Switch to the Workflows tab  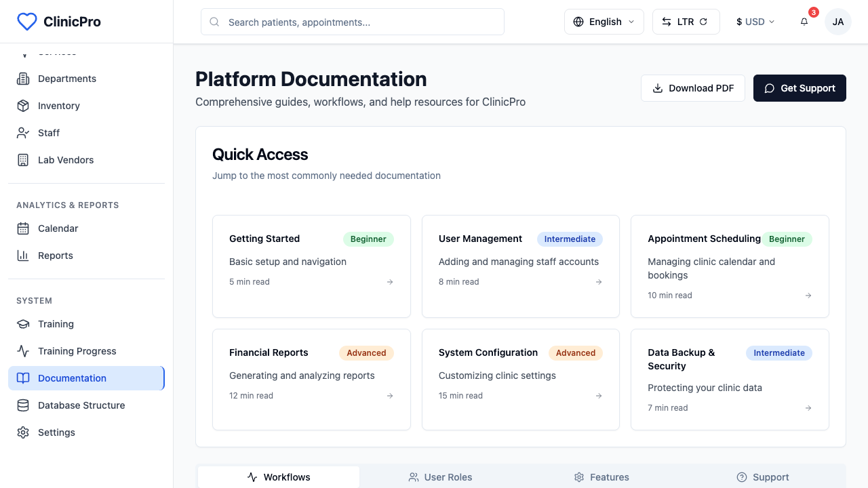tap(279, 477)
